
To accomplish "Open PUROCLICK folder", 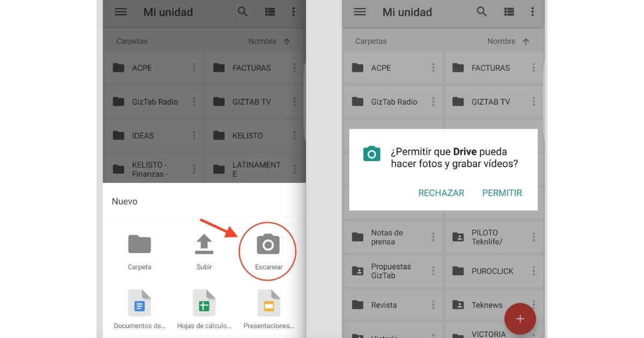I will [494, 271].
